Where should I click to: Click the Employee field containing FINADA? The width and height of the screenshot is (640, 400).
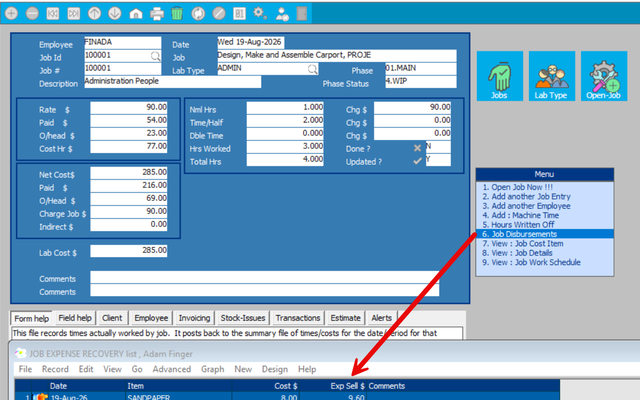tap(122, 42)
